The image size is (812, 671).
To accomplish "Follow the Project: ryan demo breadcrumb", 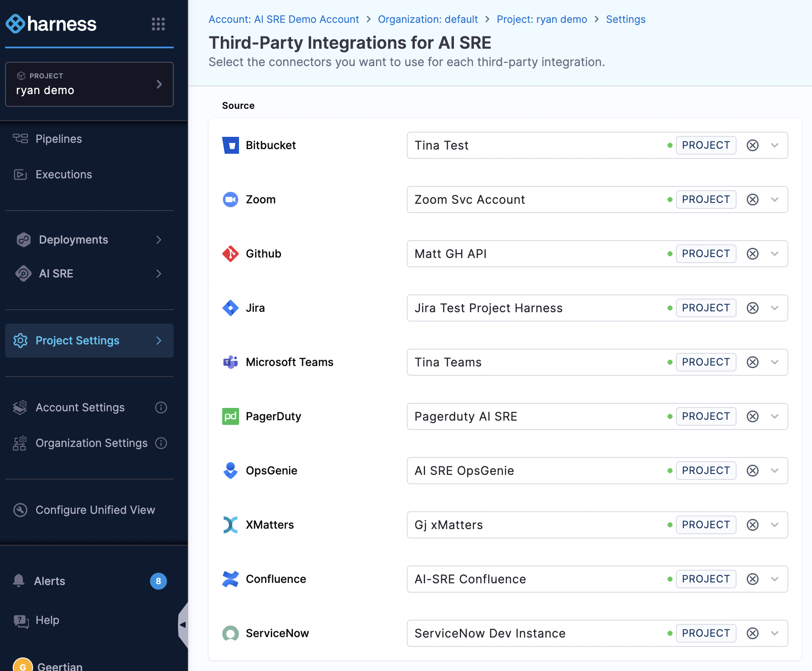I will [542, 19].
